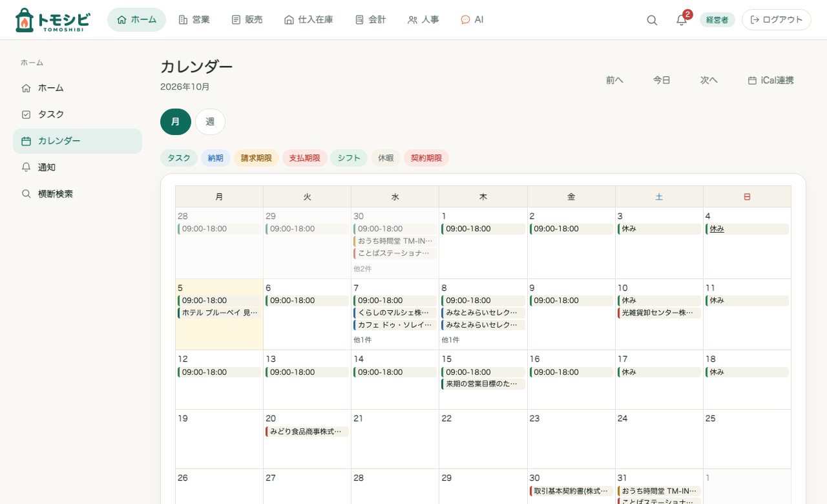Viewport: 827px width, 504px height.
Task: Toggle the 支払期限 filter chip
Action: point(304,158)
